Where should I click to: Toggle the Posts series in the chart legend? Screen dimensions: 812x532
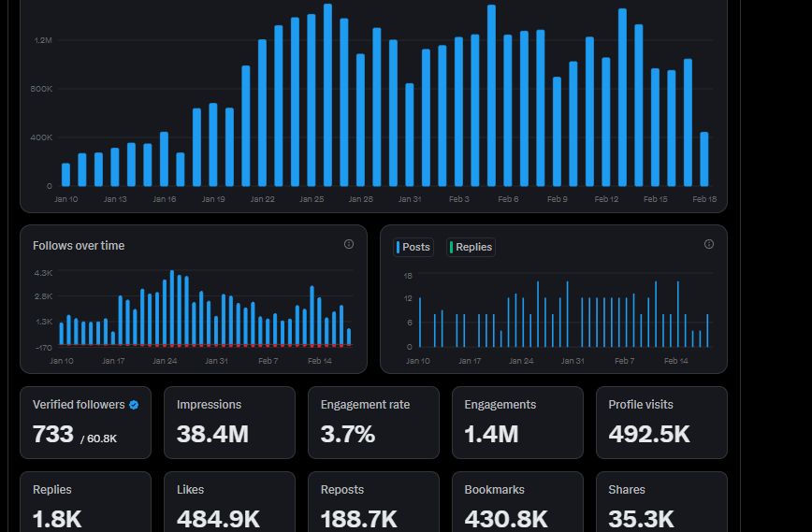413,247
